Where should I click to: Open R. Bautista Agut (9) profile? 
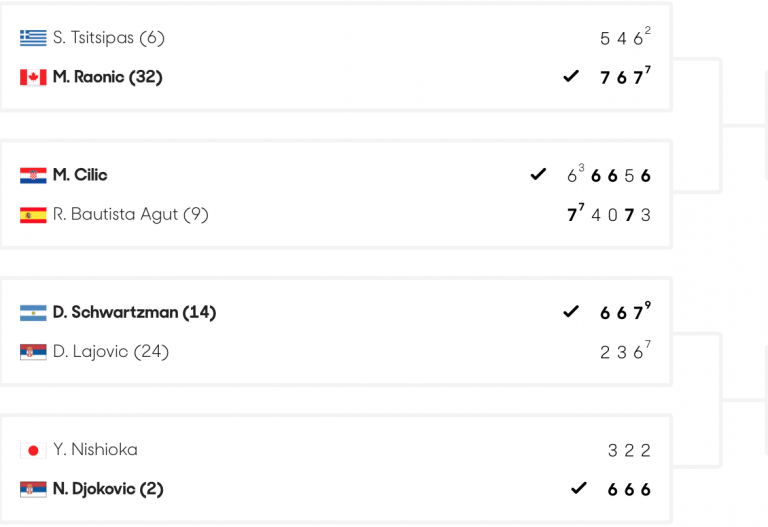131,215
